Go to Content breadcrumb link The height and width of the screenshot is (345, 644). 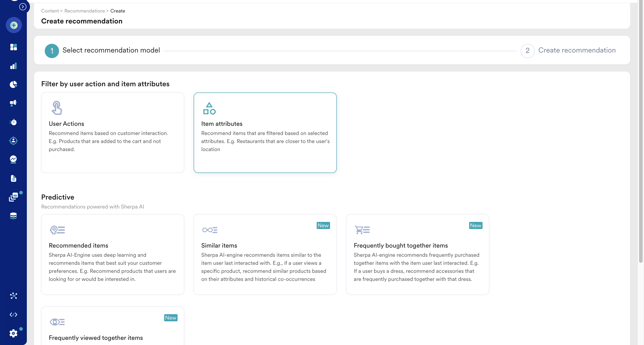pos(50,11)
